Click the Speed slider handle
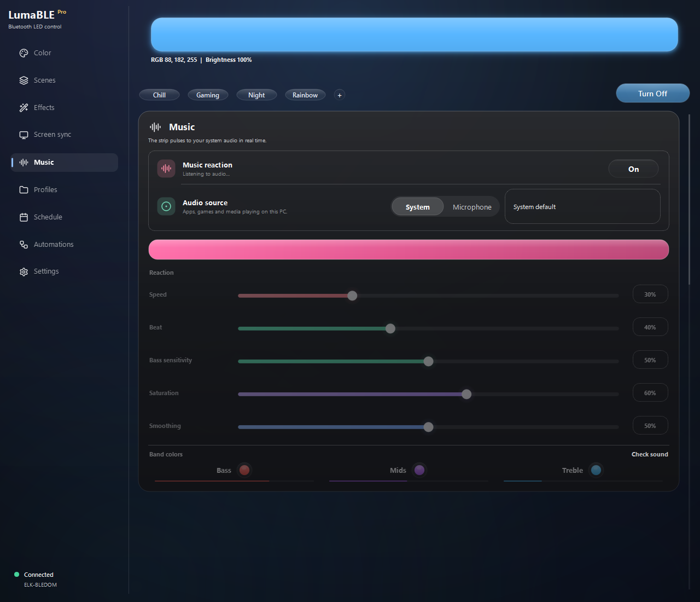700x602 pixels. (x=352, y=296)
